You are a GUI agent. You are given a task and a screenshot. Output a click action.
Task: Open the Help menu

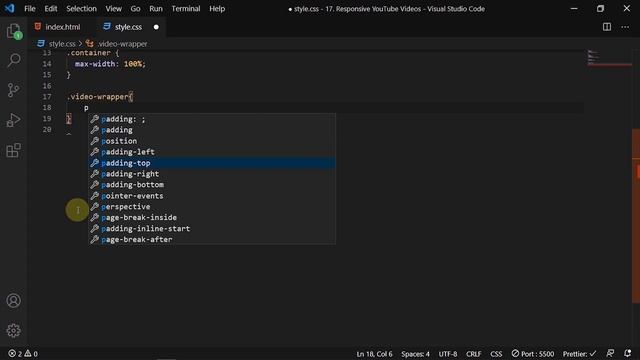(x=217, y=9)
